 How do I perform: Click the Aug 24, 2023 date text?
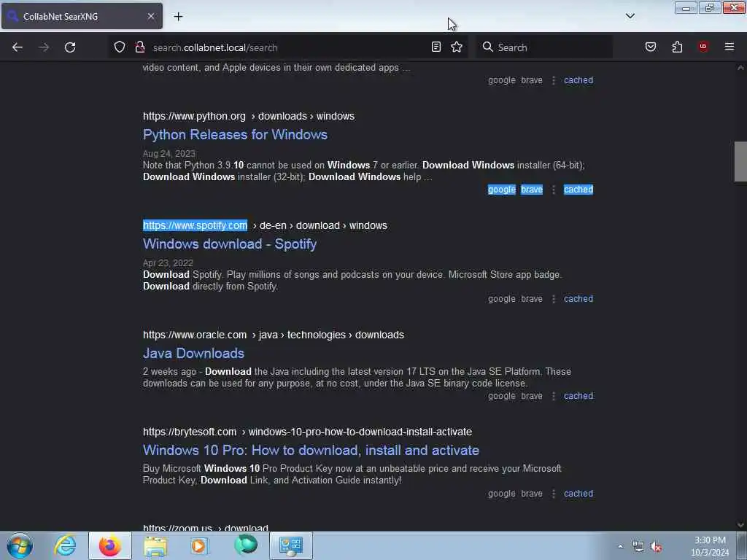coord(169,153)
